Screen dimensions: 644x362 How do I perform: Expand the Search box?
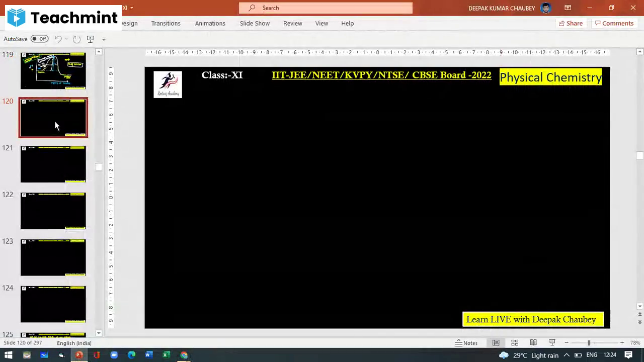(x=325, y=8)
